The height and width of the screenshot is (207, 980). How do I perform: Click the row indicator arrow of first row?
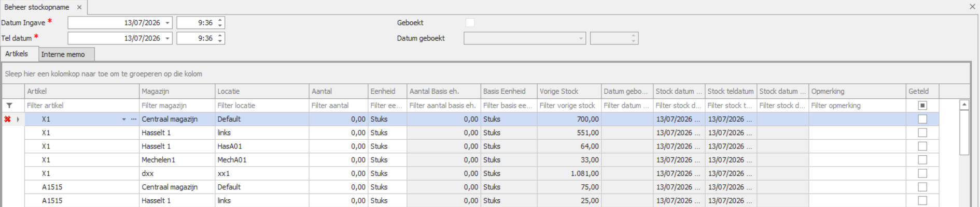coord(18,119)
